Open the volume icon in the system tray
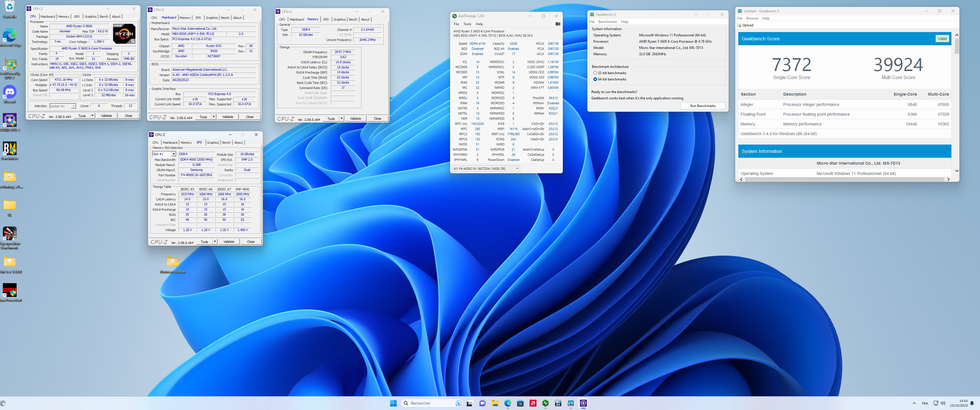Viewport: 980px width, 410px height. click(x=943, y=403)
